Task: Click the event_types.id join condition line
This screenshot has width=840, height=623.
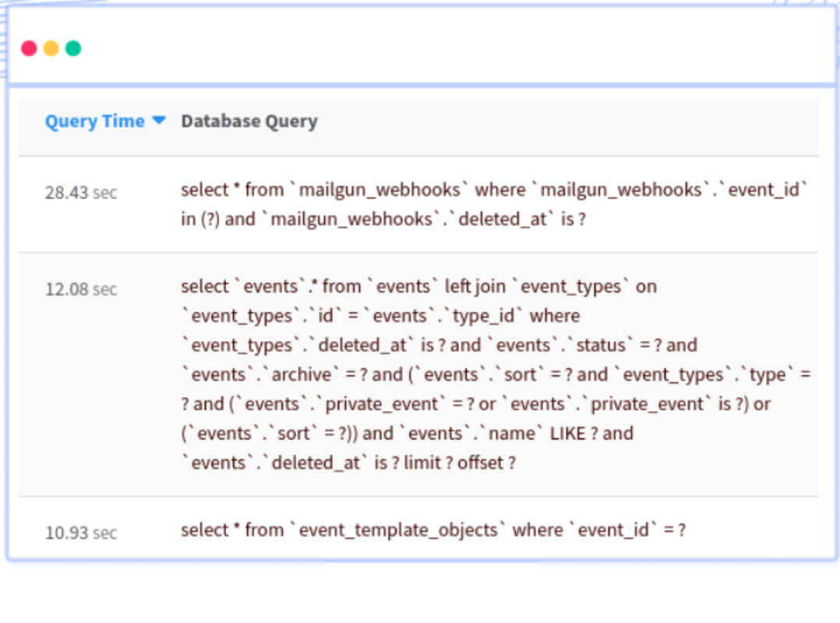Action: (x=380, y=315)
